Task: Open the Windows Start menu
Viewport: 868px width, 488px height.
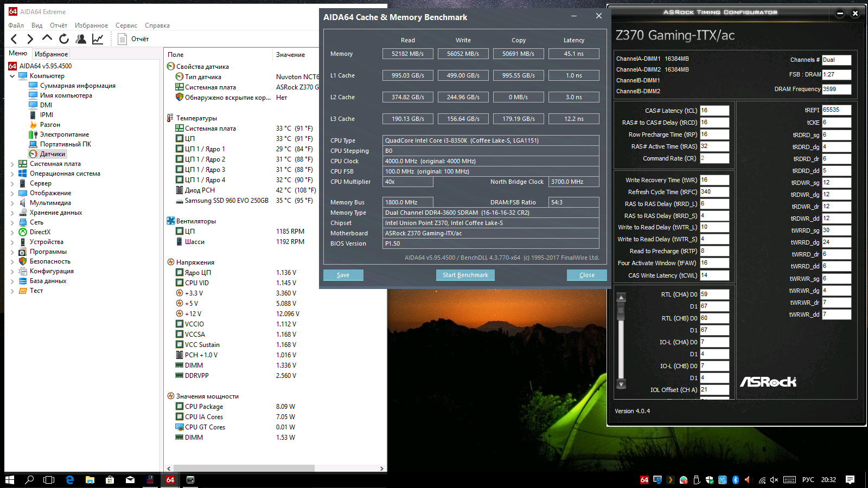Action: pyautogui.click(x=9, y=480)
